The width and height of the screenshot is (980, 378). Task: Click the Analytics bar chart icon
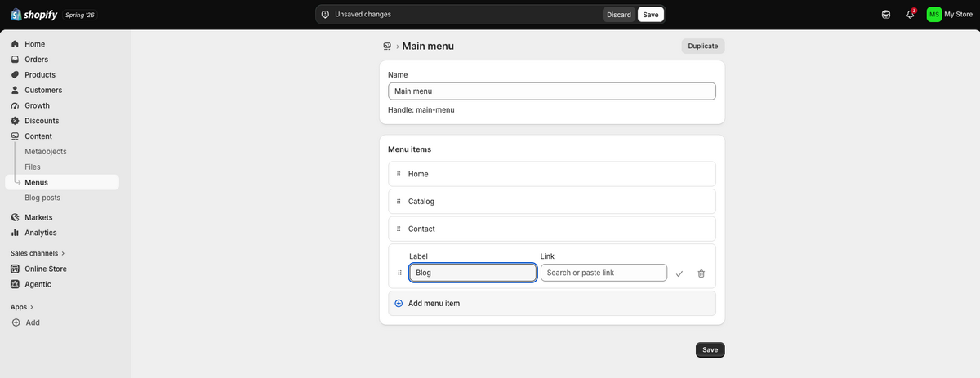pyautogui.click(x=15, y=233)
